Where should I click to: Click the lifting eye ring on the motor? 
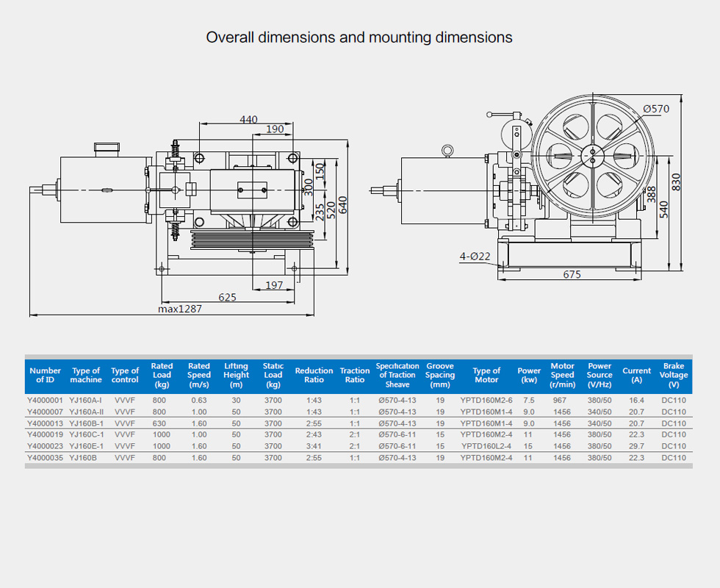point(446,150)
